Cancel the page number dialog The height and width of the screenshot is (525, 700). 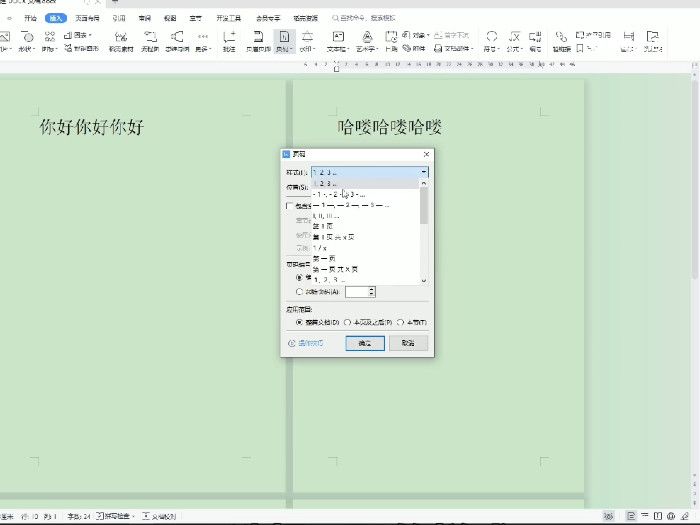408,343
